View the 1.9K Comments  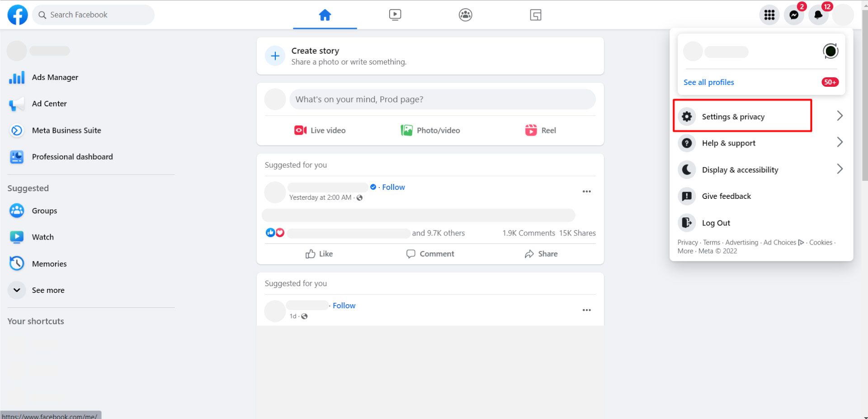(528, 233)
